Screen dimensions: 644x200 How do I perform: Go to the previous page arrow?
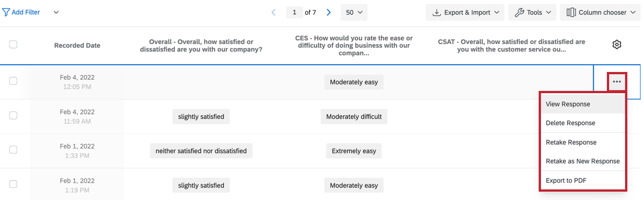click(x=274, y=12)
